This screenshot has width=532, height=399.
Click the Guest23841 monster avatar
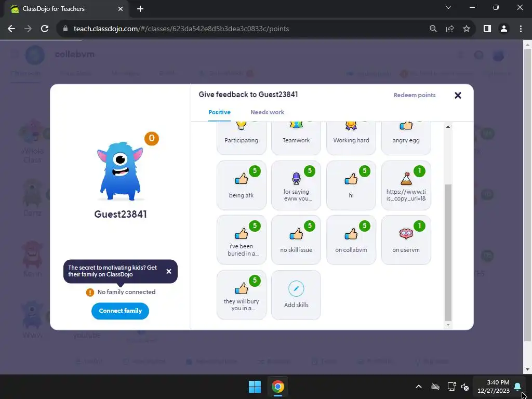click(x=121, y=170)
